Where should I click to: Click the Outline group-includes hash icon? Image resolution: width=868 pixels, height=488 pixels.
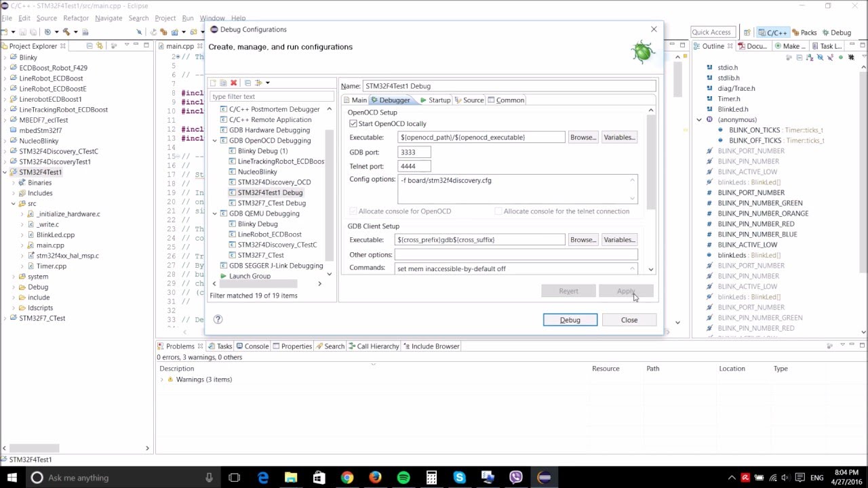point(851,58)
